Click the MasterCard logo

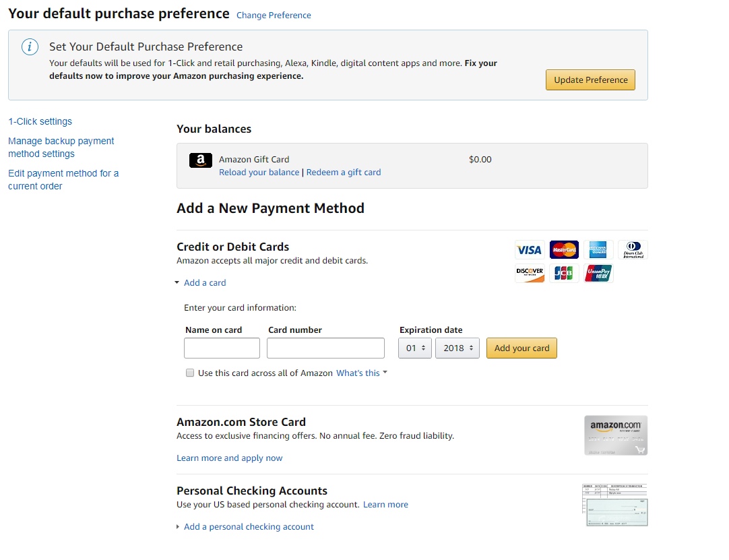(x=564, y=250)
